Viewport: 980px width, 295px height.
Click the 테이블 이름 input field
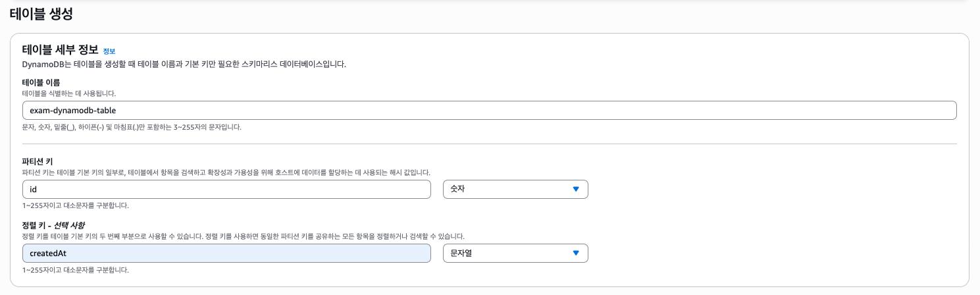[x=489, y=111]
